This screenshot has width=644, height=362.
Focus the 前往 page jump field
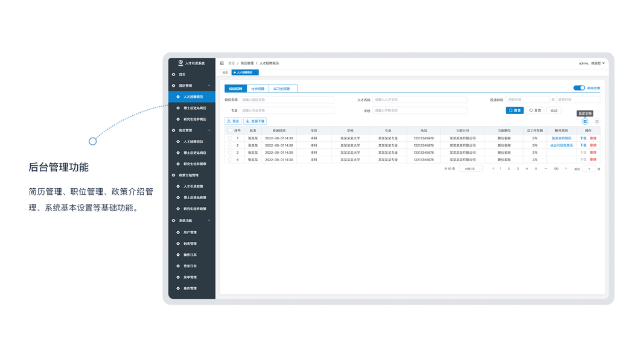tap(589, 169)
